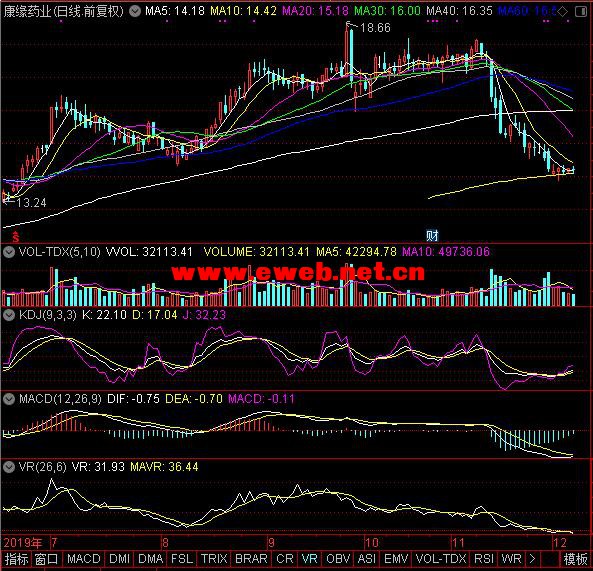Viewport: 593px width, 571px height.
Task: Switch to the ASI indicator tab
Action: 366,559
